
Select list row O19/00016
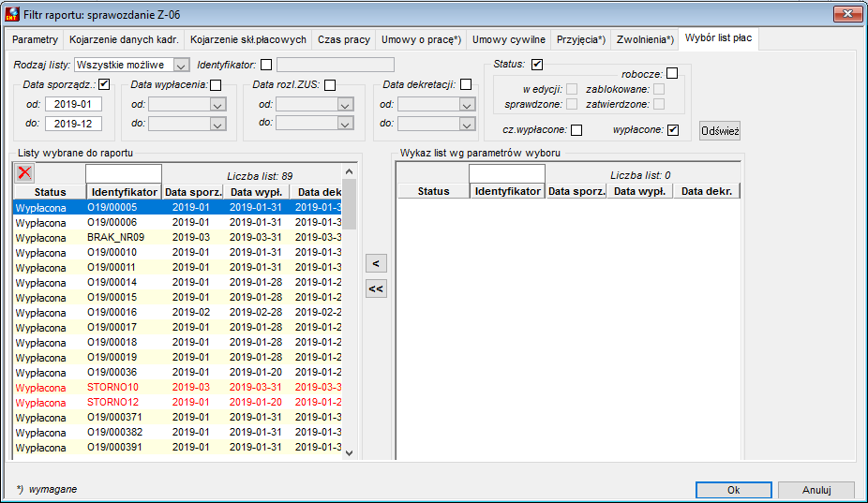click(178, 312)
